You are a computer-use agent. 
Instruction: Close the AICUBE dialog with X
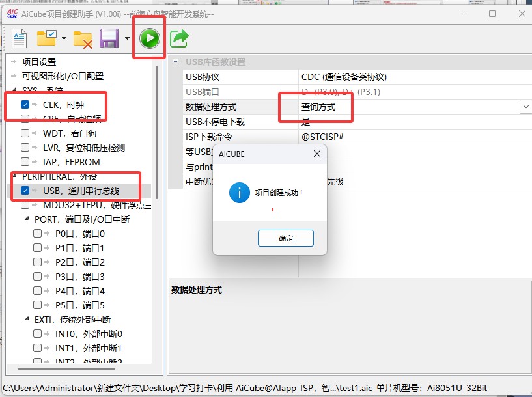tap(317, 154)
